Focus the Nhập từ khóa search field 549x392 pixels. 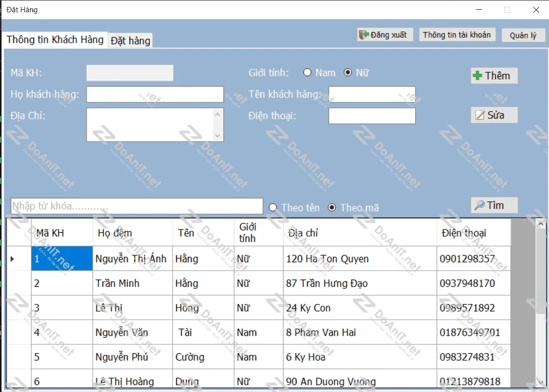tap(137, 206)
